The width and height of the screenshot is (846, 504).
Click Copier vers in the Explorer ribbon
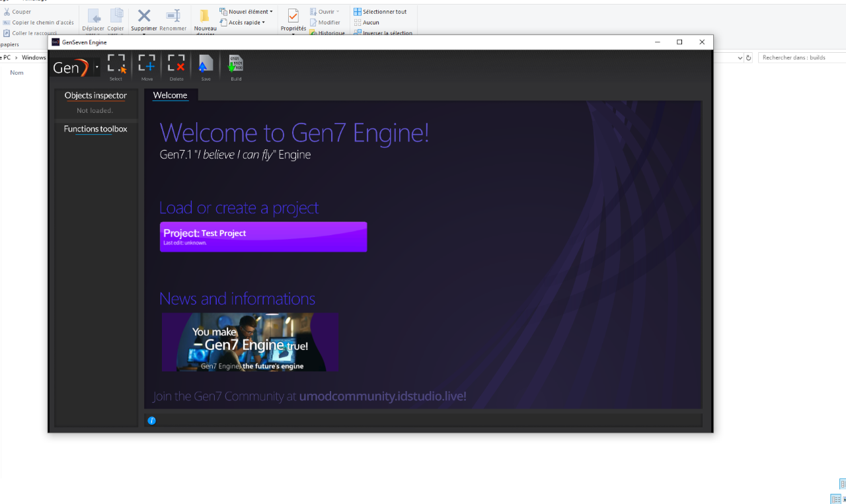tap(116, 21)
